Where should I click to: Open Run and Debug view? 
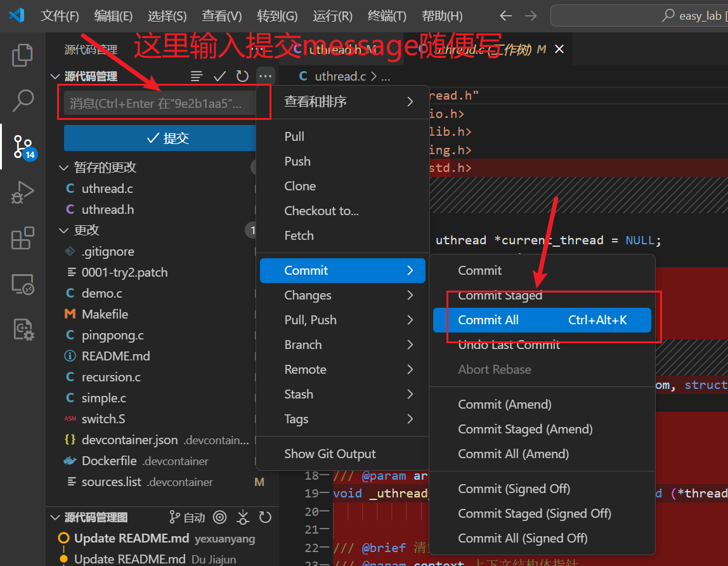[22, 192]
